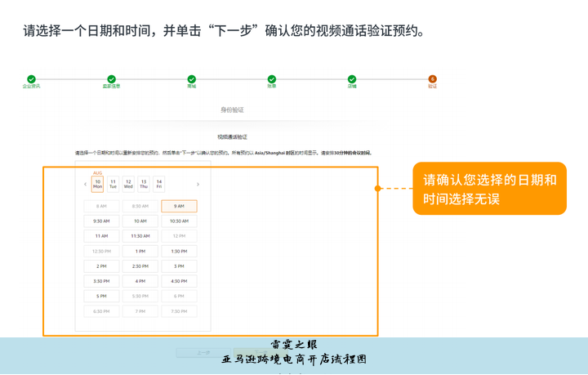588x375 pixels.
Task: Select Monday Aug 10 date
Action: click(97, 184)
